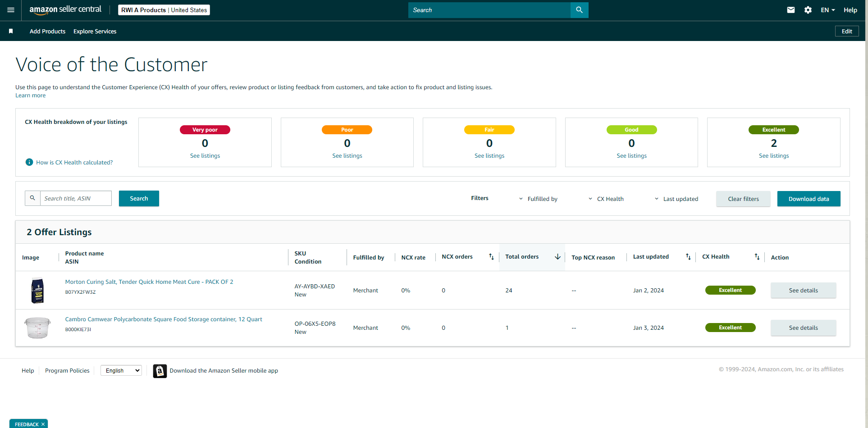Image resolution: width=868 pixels, height=428 pixels.
Task: Click Excellent badge in Morton Curing Salt row
Action: [730, 290]
